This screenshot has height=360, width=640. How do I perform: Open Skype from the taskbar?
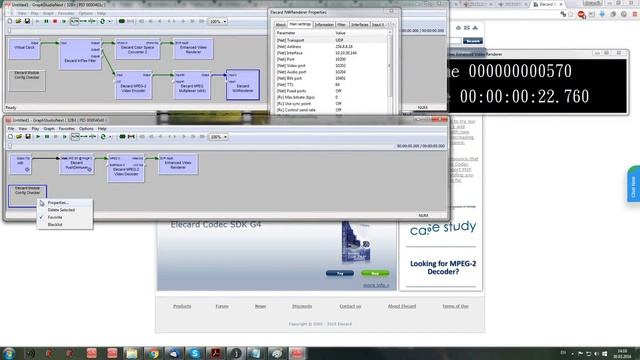pos(195,353)
